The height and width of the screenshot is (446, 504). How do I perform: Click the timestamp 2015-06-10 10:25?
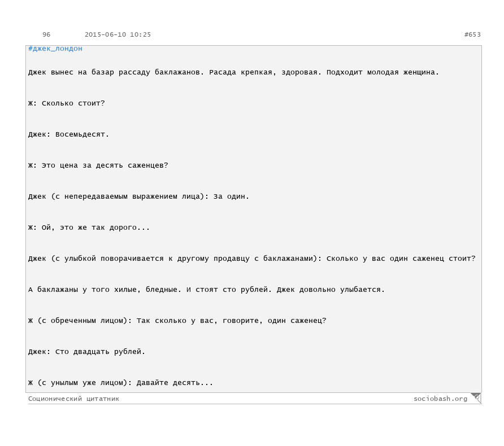pos(118,34)
